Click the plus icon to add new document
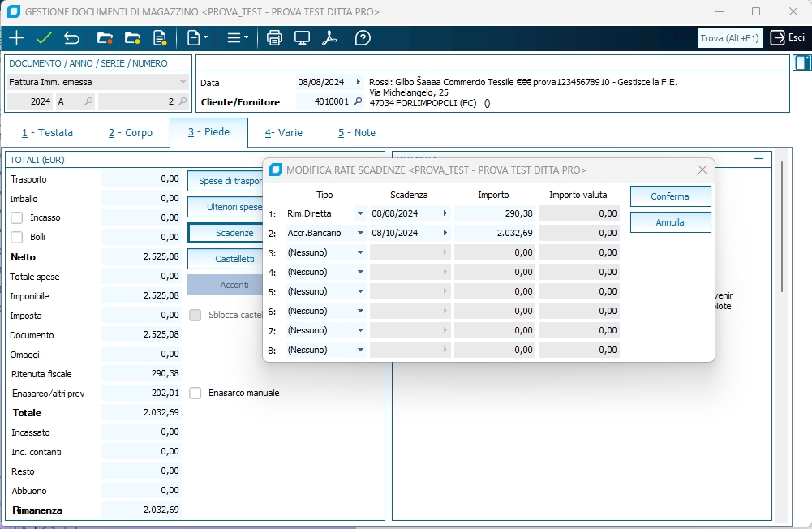Image resolution: width=812 pixels, height=529 pixels. 16,38
